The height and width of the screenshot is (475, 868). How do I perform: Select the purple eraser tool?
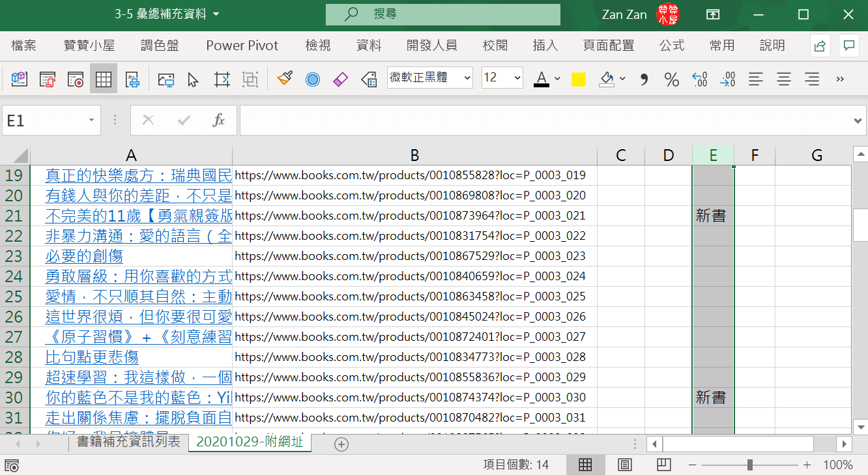point(341,79)
